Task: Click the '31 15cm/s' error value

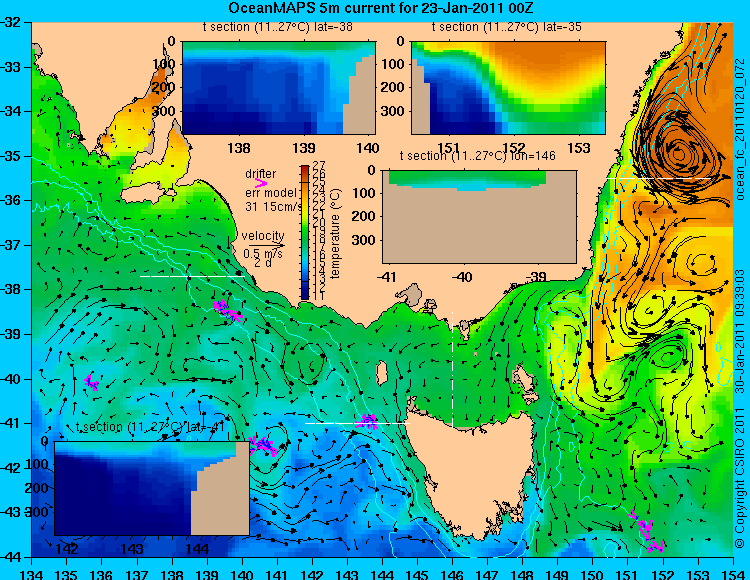Action: pyautogui.click(x=274, y=207)
